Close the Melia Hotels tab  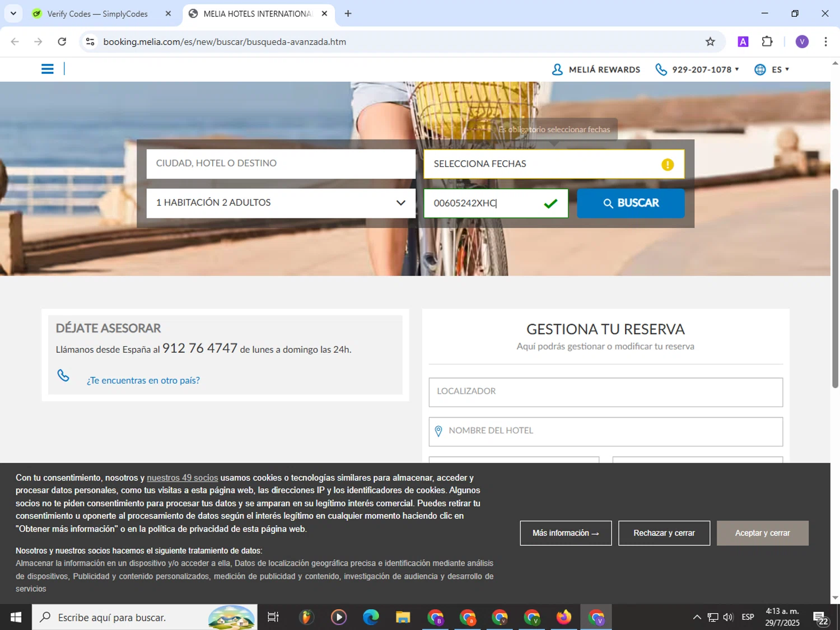coord(324,13)
